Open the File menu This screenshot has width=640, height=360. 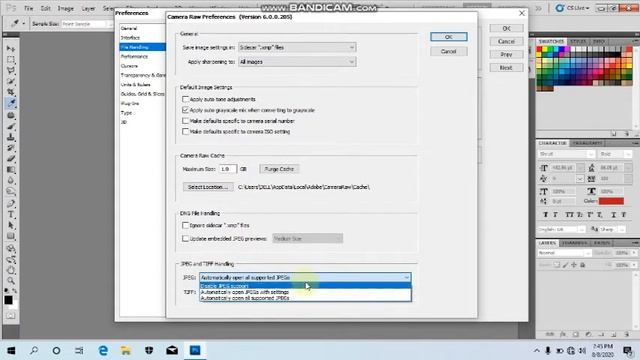pyautogui.click(x=29, y=8)
